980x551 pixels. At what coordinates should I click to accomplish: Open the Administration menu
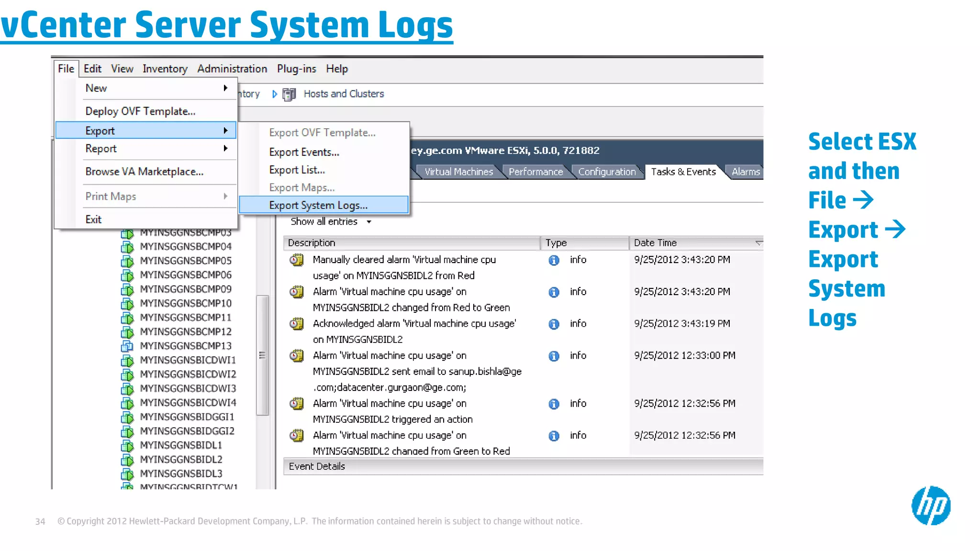tap(232, 69)
